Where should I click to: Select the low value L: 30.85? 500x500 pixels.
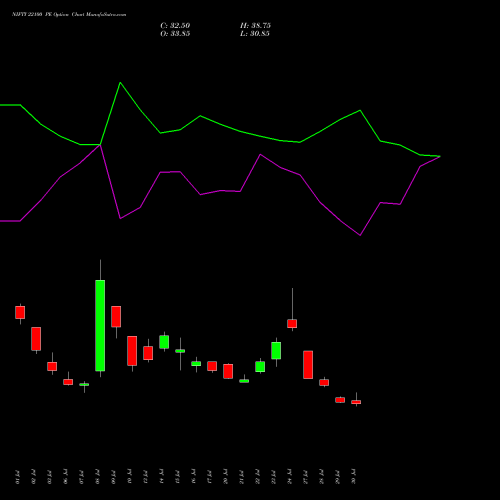[x=255, y=34]
